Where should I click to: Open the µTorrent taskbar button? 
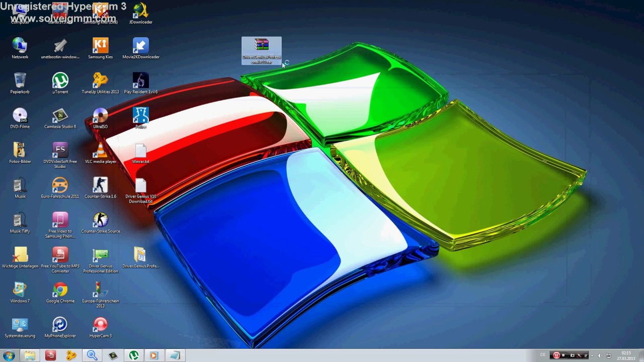coord(134,355)
